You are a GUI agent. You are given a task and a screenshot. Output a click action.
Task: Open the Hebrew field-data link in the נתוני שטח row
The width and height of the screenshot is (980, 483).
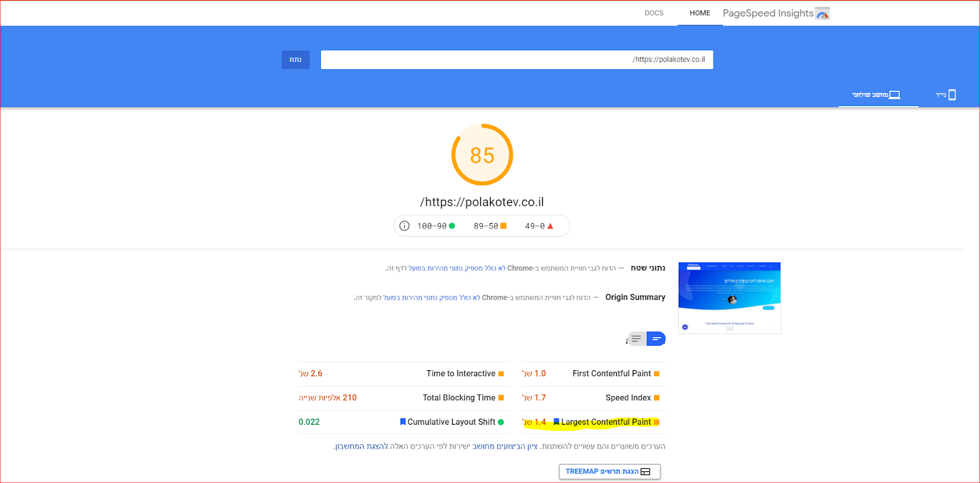(x=457, y=268)
